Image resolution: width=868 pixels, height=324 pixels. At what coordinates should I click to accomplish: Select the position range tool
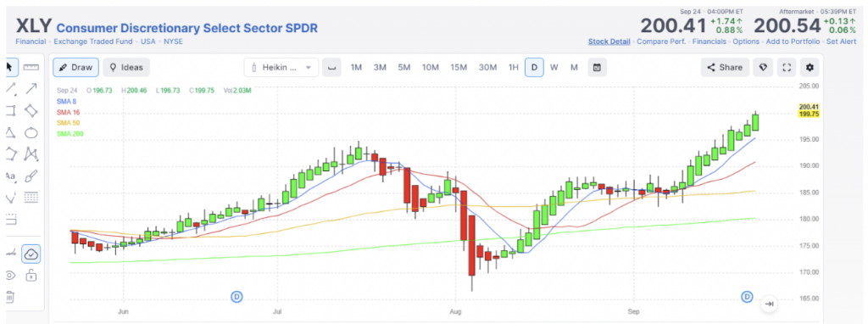[10, 220]
